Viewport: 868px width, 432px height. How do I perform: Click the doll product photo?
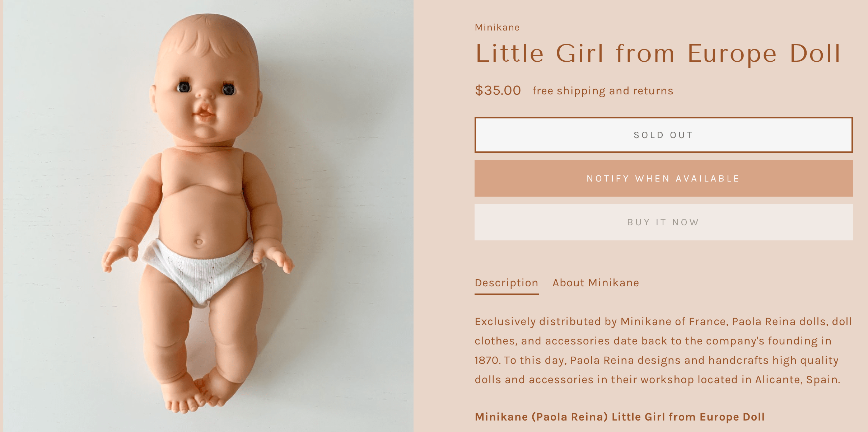[x=208, y=216]
